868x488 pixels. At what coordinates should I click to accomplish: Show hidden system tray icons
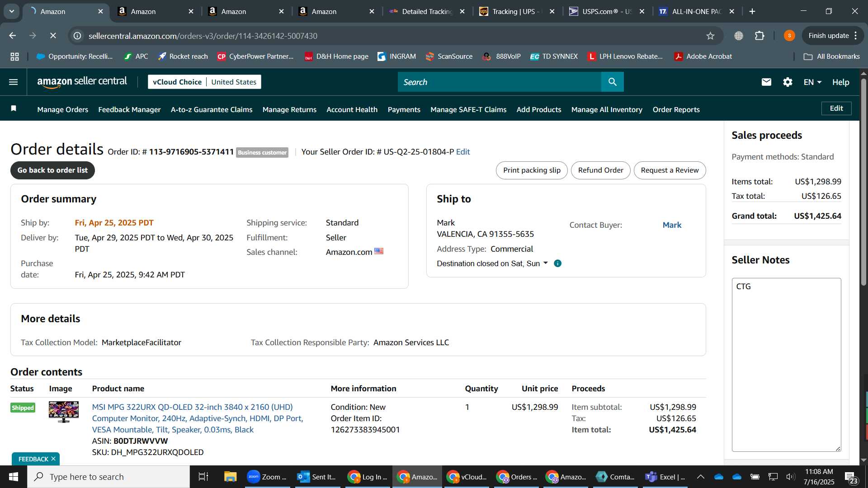point(700,477)
